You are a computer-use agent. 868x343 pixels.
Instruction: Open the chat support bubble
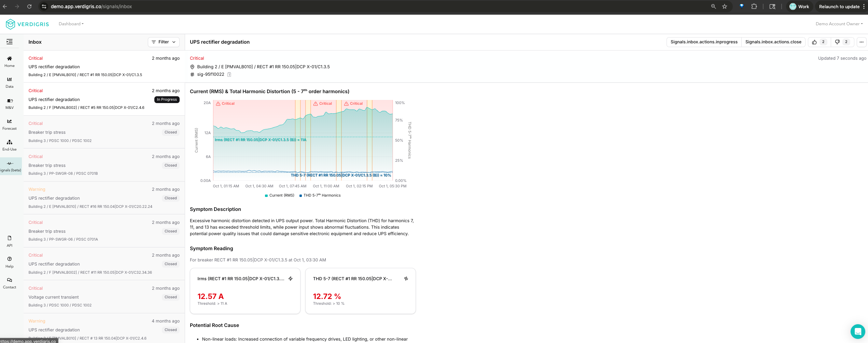[x=857, y=331]
